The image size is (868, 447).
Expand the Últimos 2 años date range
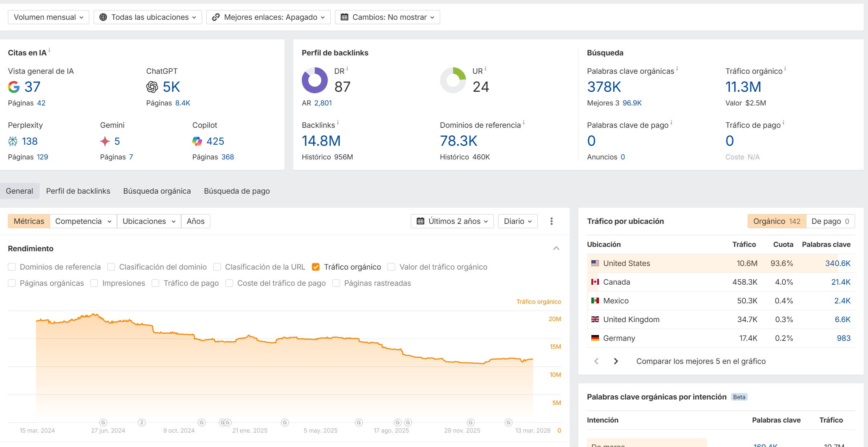pyautogui.click(x=452, y=221)
